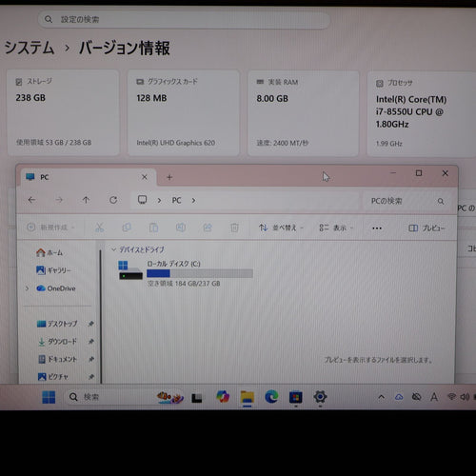Screen dimensions: 476x476
Task: Go to システム breadcrumb in Settings
Action: tap(30, 48)
